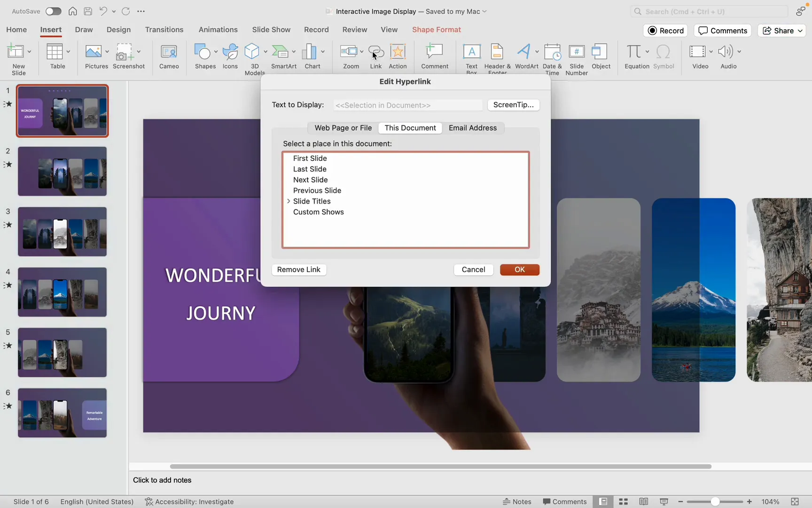Open the New Slide dropdown arrow
The image size is (812, 508).
click(29, 52)
